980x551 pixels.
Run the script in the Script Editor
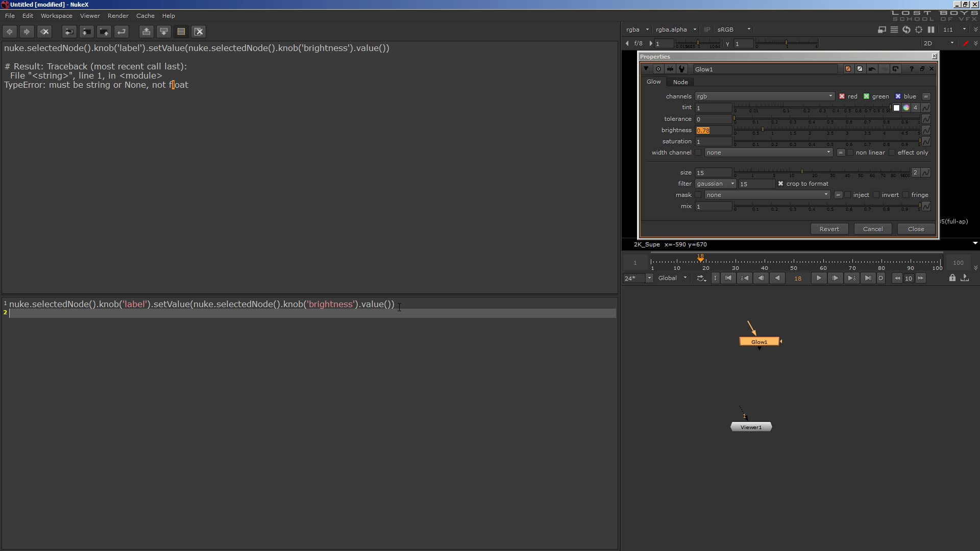[x=122, y=31]
